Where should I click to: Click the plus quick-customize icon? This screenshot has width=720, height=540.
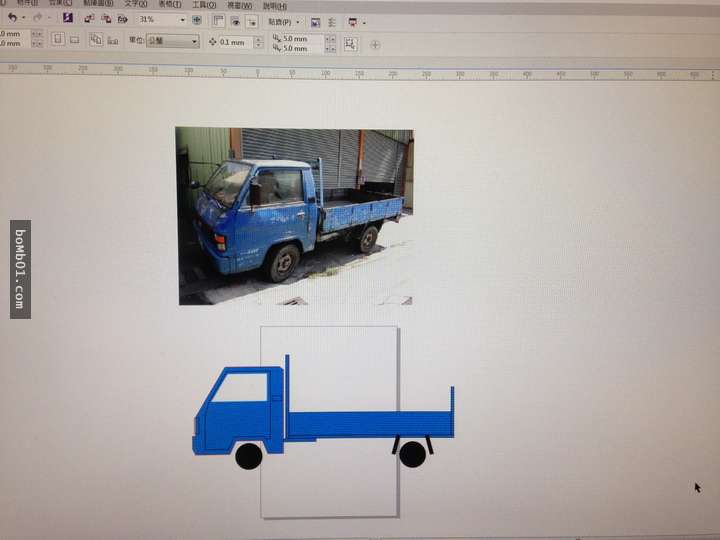click(x=376, y=44)
